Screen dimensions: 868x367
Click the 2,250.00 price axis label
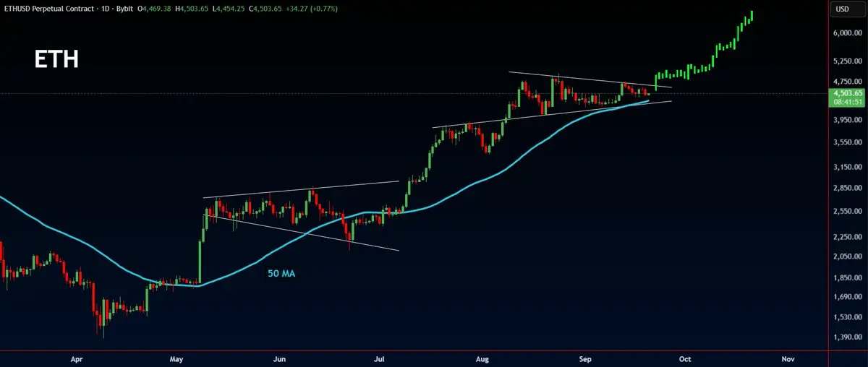click(848, 237)
